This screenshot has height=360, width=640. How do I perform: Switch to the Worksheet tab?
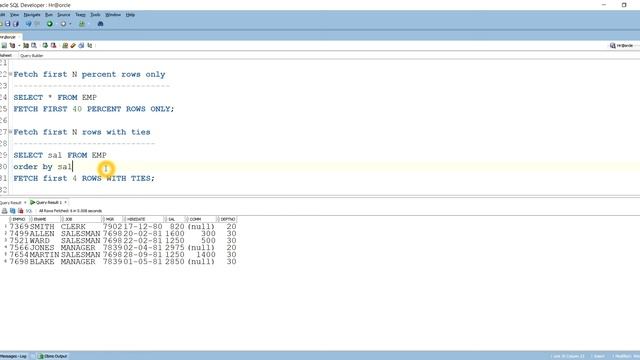[6, 56]
